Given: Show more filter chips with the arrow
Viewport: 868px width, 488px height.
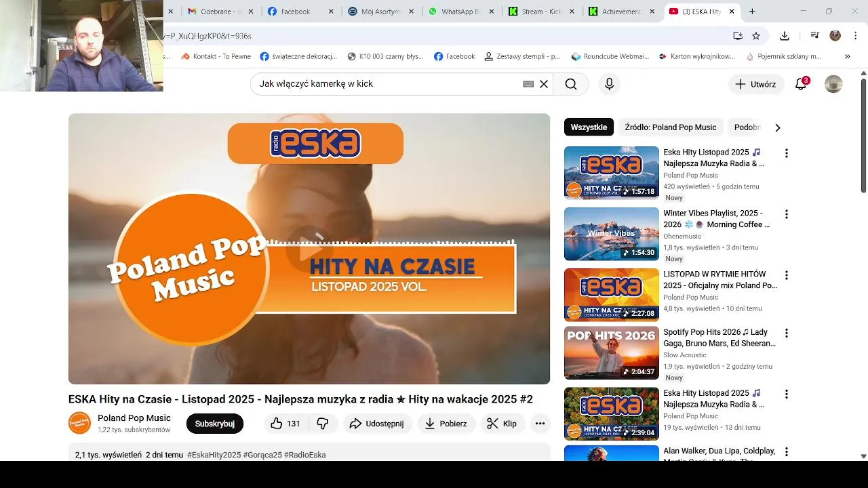Looking at the screenshot, I should [778, 127].
